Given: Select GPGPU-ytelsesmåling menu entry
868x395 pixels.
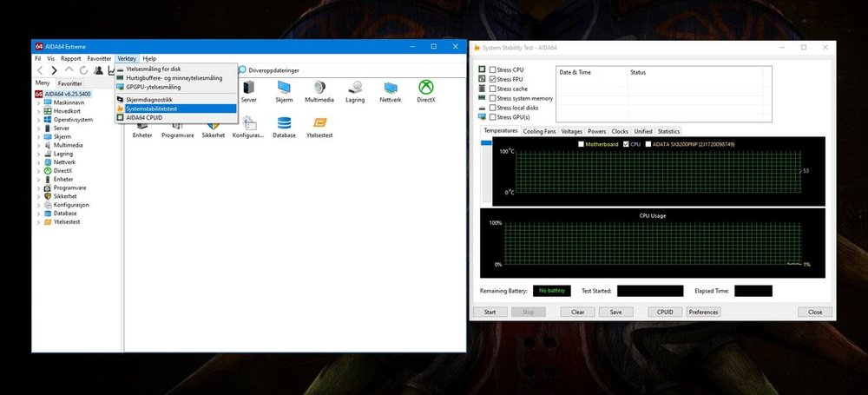Looking at the screenshot, I should pyautogui.click(x=176, y=87).
